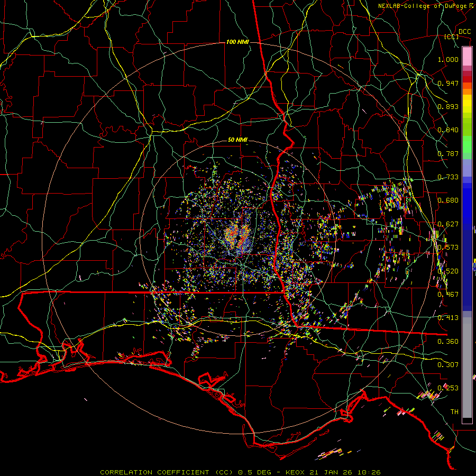Pick the pink swatch at the top of the color bar
The image size is (476, 476).
click(467, 56)
